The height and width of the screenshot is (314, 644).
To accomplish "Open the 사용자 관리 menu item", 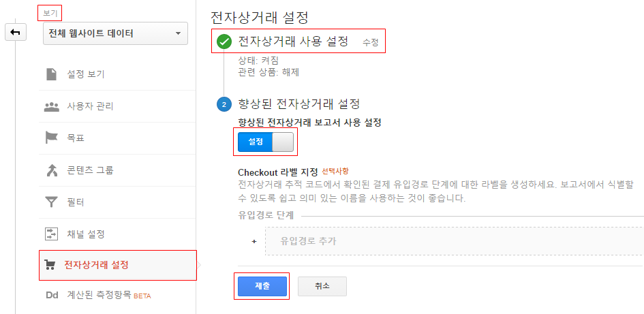I will point(117,106).
